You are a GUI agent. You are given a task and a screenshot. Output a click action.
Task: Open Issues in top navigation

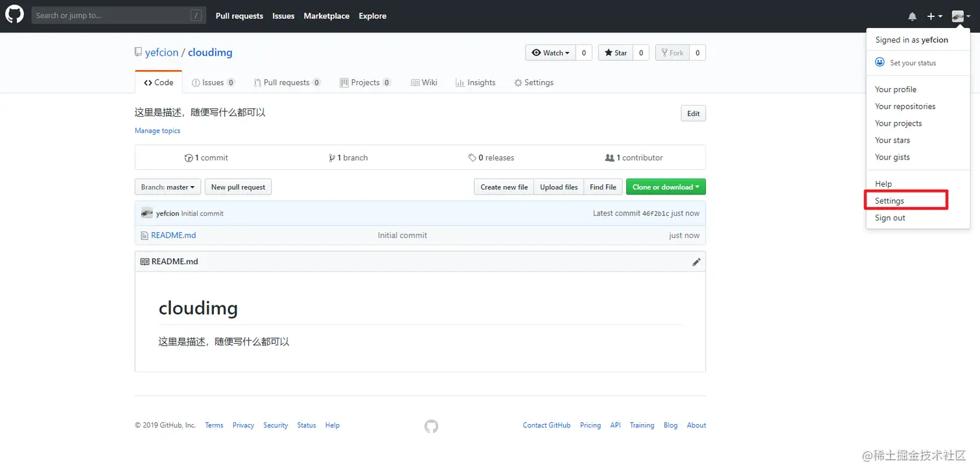click(283, 16)
